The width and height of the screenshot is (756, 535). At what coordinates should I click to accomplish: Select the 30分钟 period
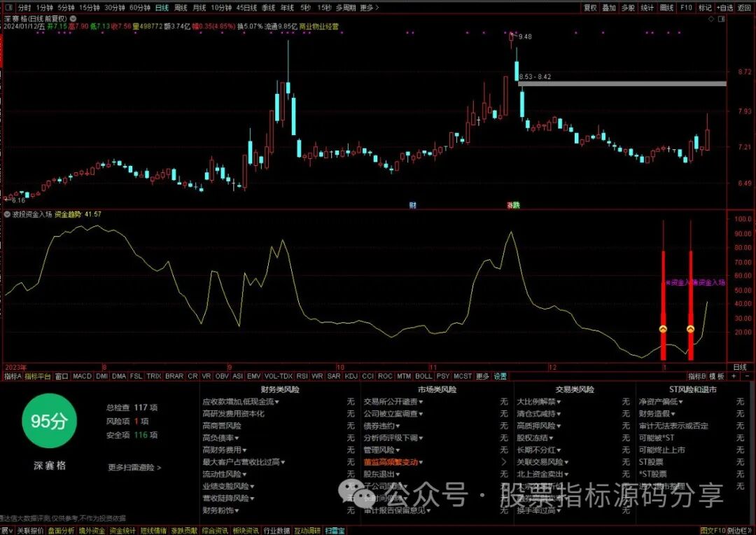click(115, 8)
